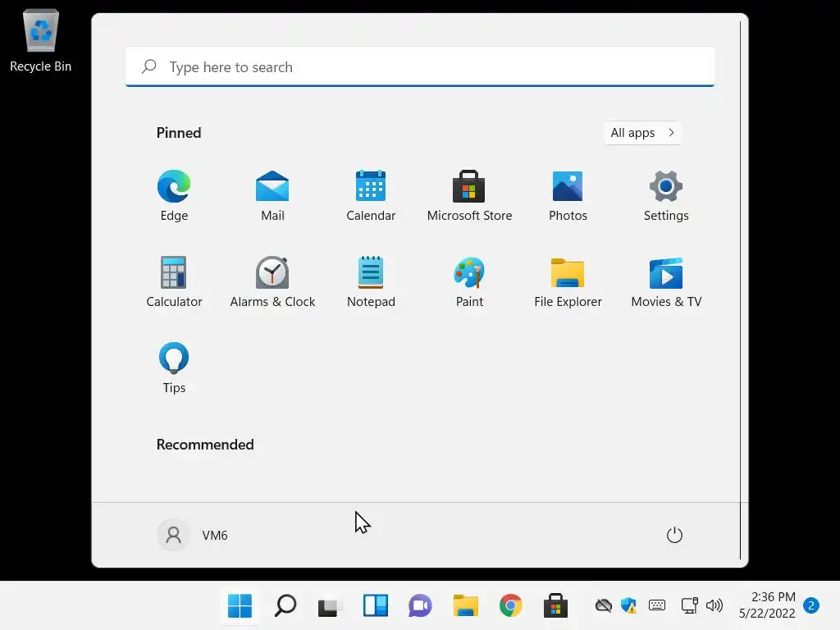
Task: Open Settings from pinned apps
Action: (666, 195)
